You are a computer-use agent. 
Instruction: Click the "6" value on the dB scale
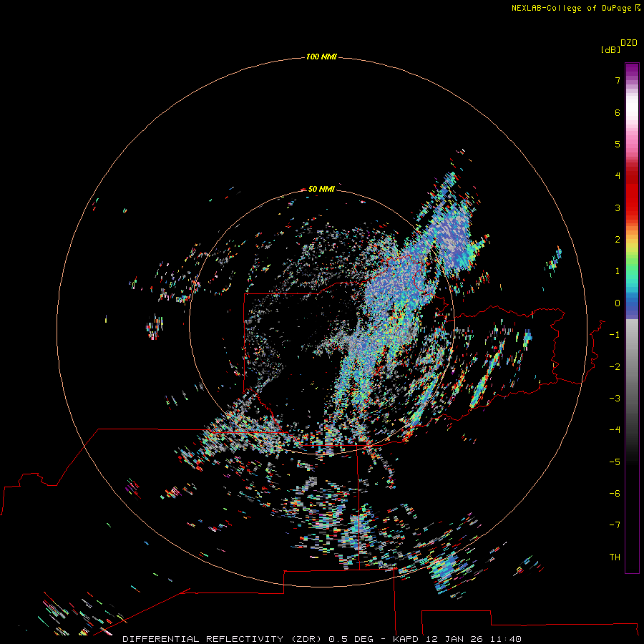coord(618,112)
